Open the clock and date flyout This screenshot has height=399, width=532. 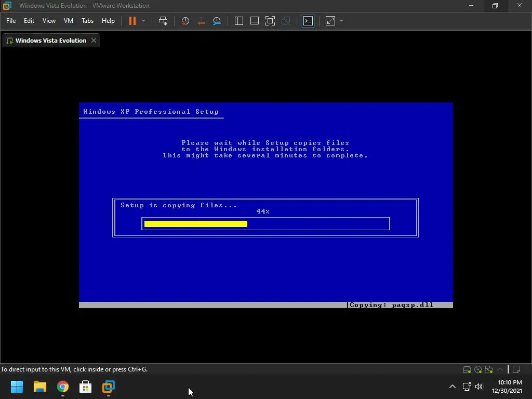pyautogui.click(x=507, y=387)
